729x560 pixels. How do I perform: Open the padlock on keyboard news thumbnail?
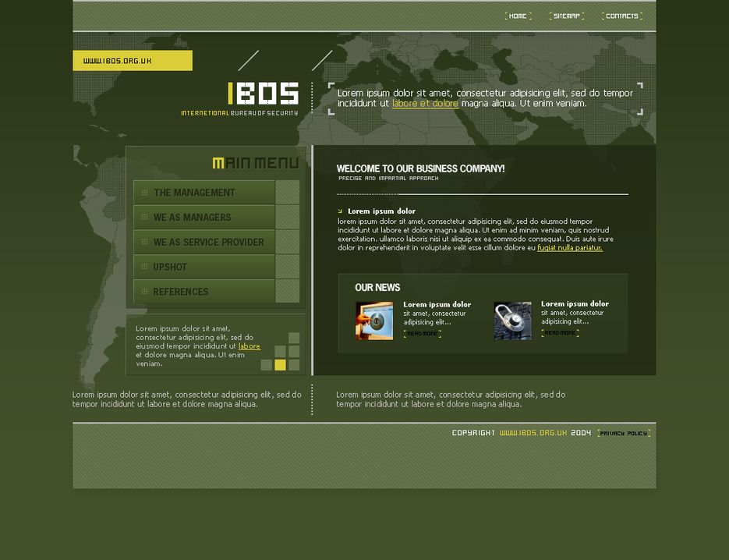click(x=512, y=321)
